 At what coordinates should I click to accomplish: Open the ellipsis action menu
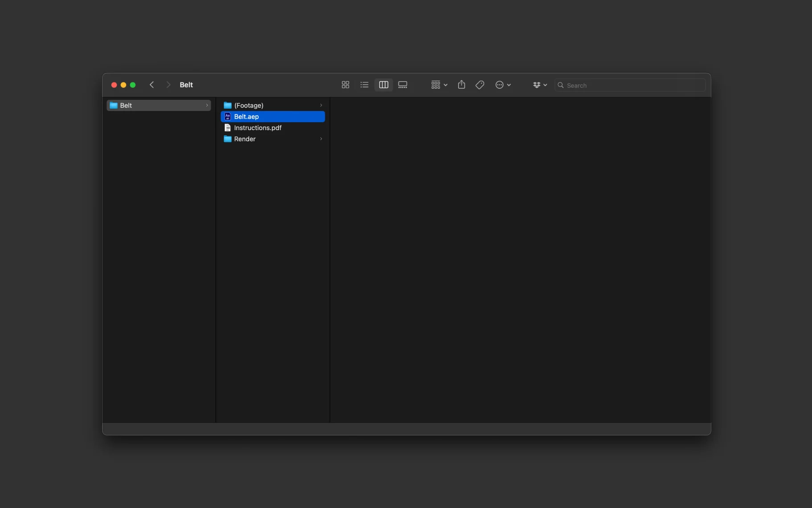click(503, 85)
